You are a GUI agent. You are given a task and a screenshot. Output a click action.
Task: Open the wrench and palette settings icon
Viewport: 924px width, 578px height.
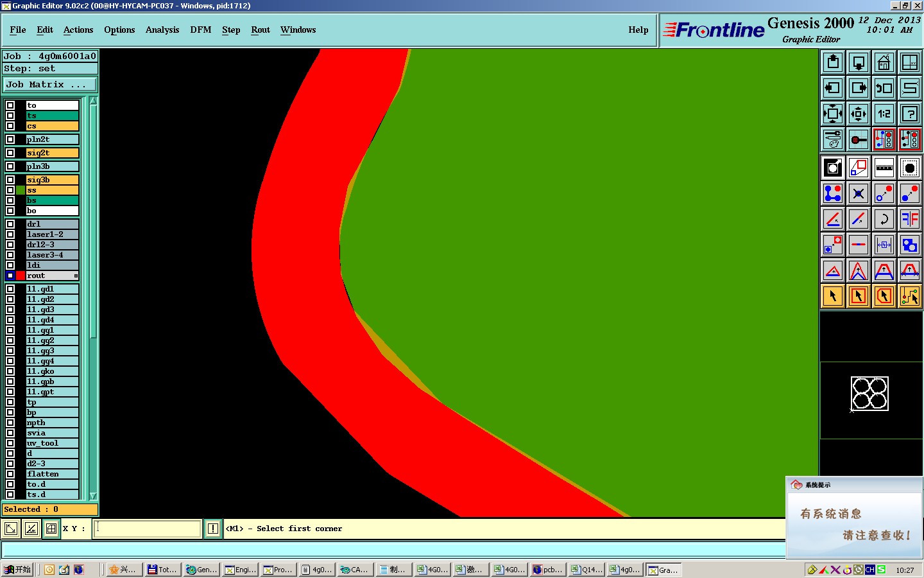coord(833,139)
